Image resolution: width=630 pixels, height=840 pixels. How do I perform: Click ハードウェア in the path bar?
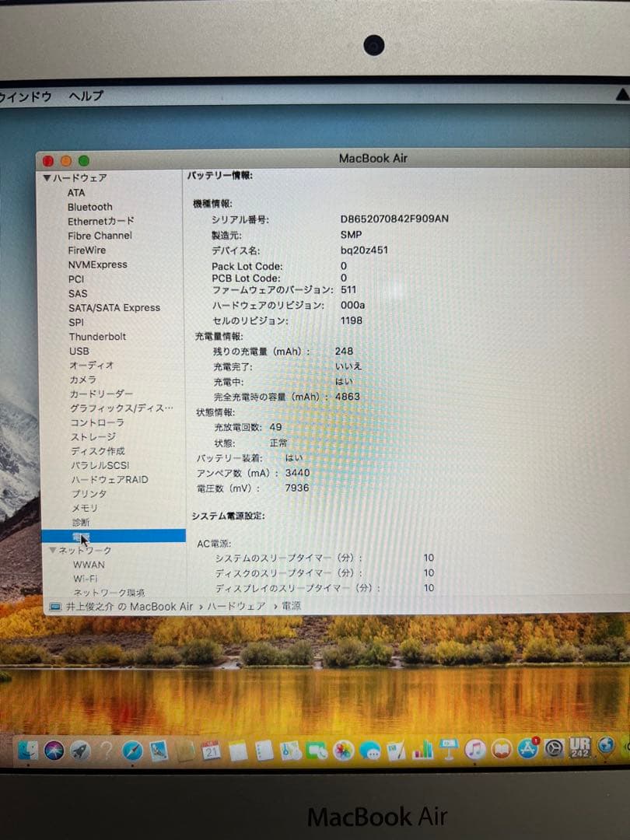(x=236, y=607)
